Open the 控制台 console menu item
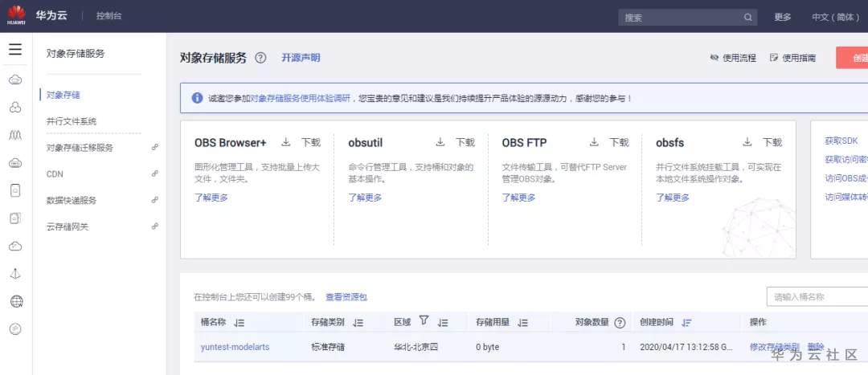Image resolution: width=868 pixels, height=375 pixels. 108,16
